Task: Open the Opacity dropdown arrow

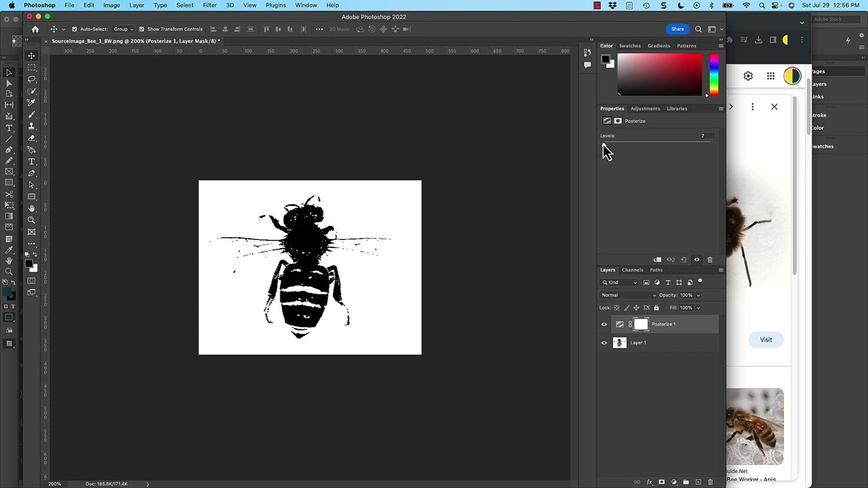Action: coord(698,295)
